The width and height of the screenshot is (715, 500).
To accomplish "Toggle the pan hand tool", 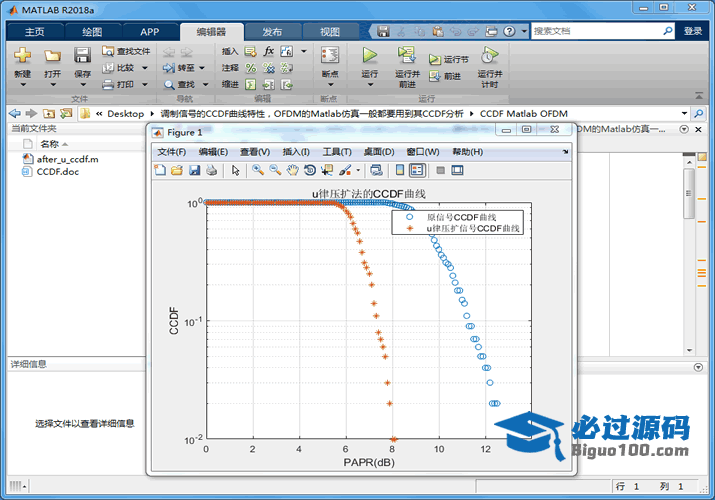I will point(292,170).
